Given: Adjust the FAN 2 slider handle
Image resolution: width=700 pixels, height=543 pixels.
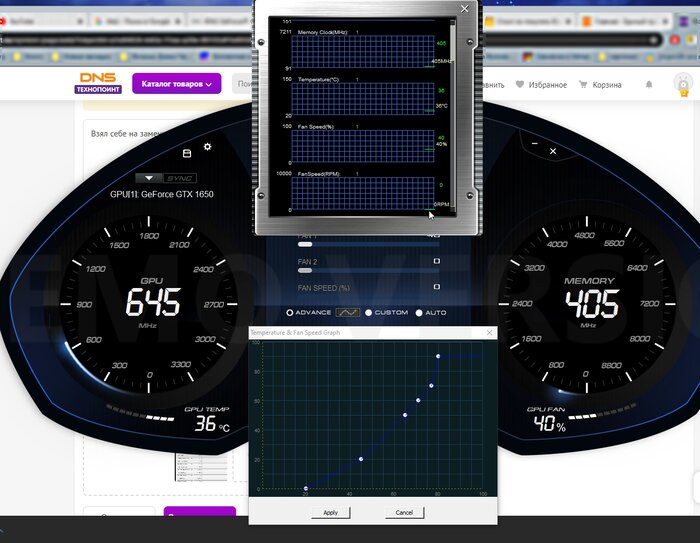Looking at the screenshot, I should (x=305, y=270).
